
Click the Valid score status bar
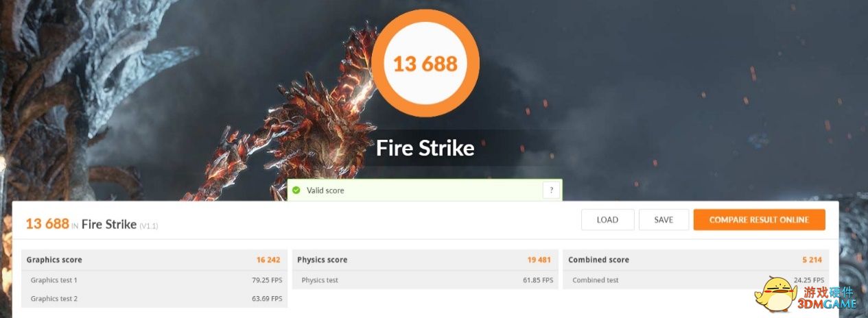[x=424, y=190]
